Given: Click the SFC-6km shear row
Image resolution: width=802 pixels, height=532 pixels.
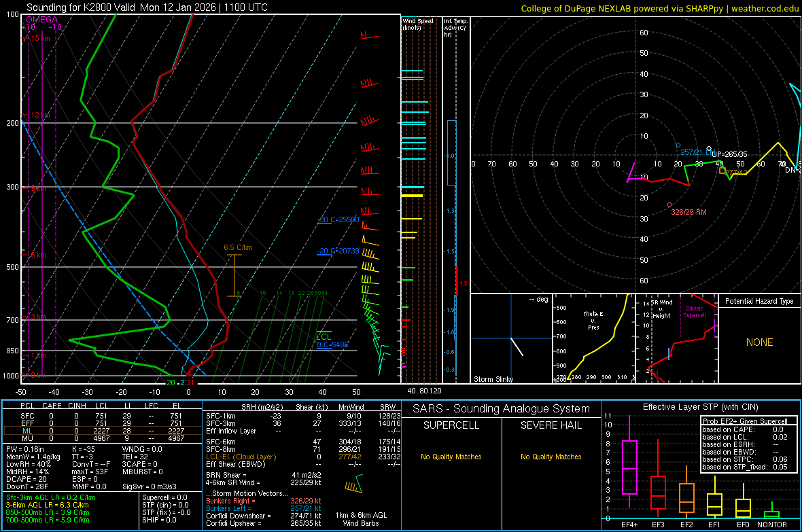Looking at the screenshot, I should tap(303, 442).
